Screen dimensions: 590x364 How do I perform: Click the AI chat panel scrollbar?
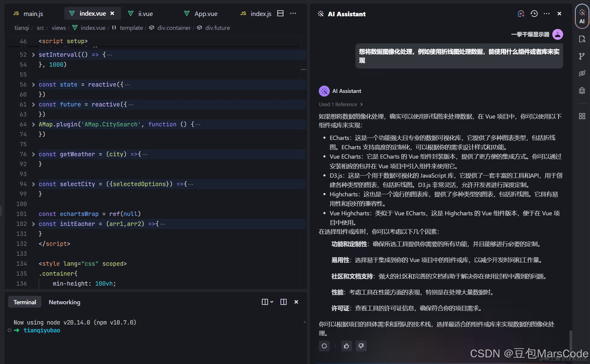[x=570, y=341]
